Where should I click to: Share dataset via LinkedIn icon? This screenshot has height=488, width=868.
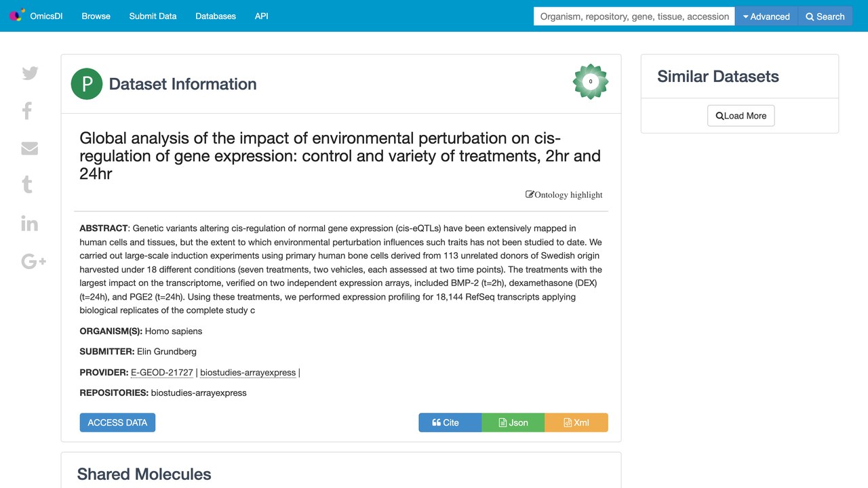(x=30, y=223)
